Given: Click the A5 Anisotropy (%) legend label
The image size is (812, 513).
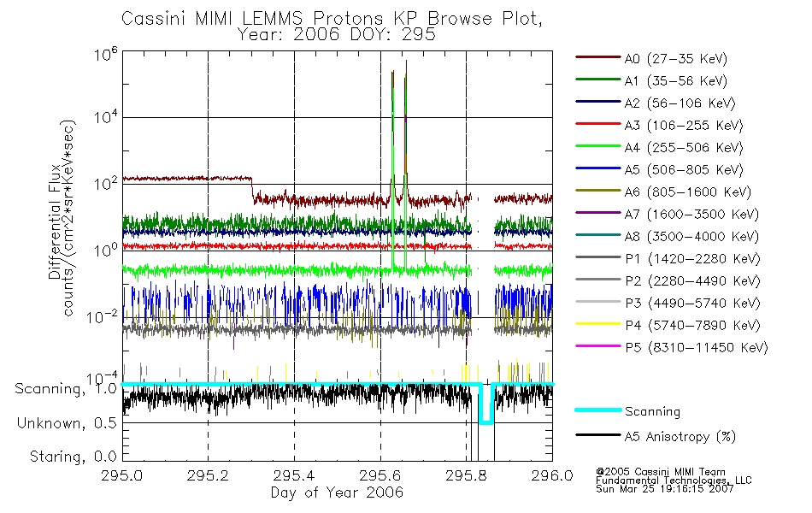Looking at the screenshot, I should 680,437.
